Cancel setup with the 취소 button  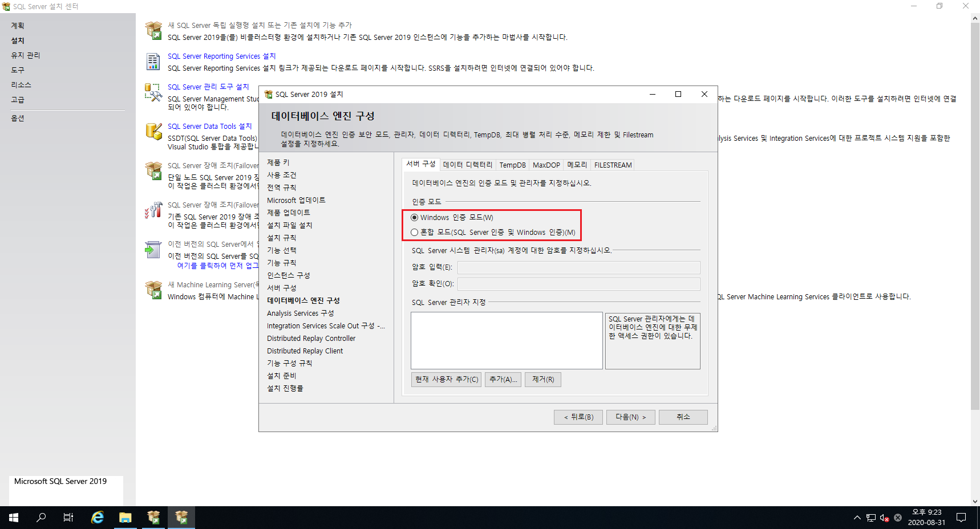[x=683, y=417]
